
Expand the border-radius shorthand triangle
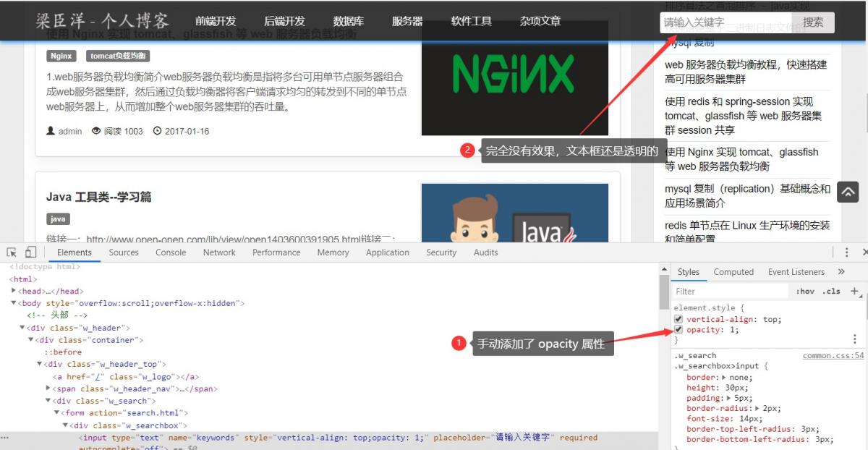[x=757, y=409]
